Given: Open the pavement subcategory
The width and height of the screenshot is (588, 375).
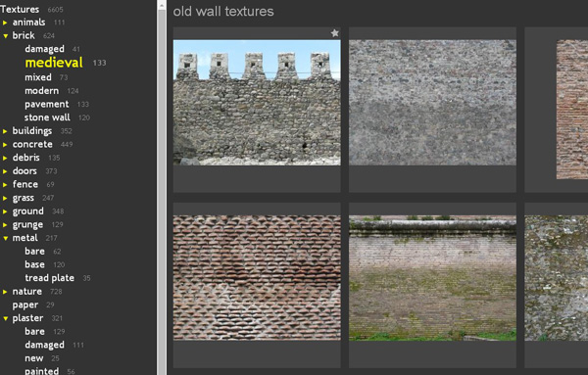Looking at the screenshot, I should [47, 104].
